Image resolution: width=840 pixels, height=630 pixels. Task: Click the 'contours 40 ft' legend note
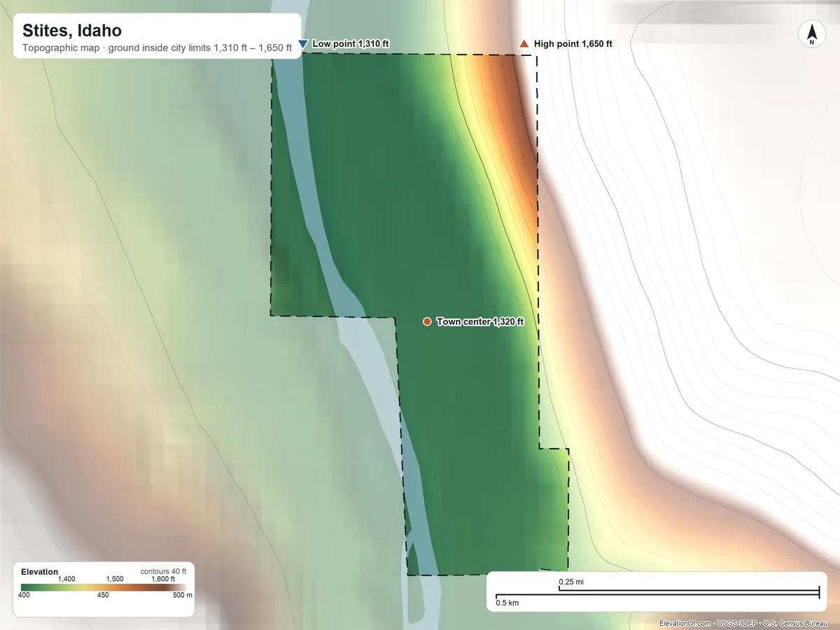tap(163, 571)
